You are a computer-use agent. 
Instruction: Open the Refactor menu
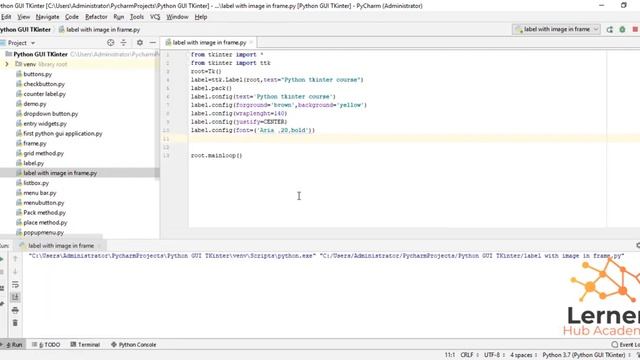[96, 17]
